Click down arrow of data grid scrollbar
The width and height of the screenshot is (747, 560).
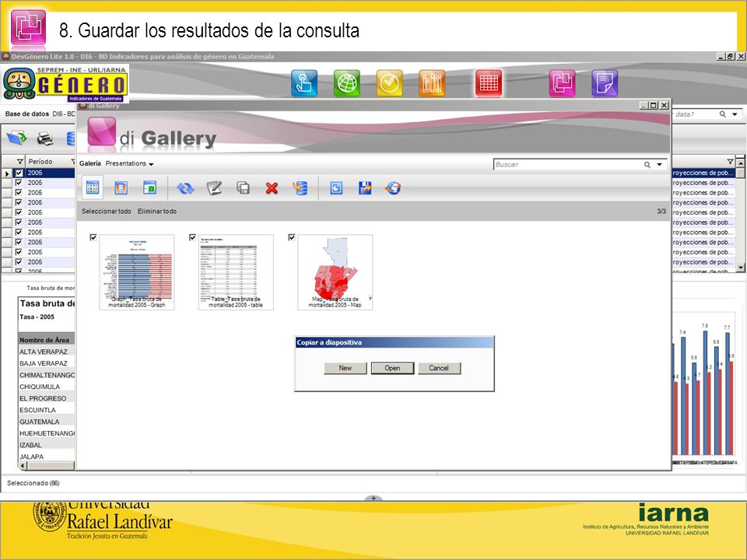point(740,268)
